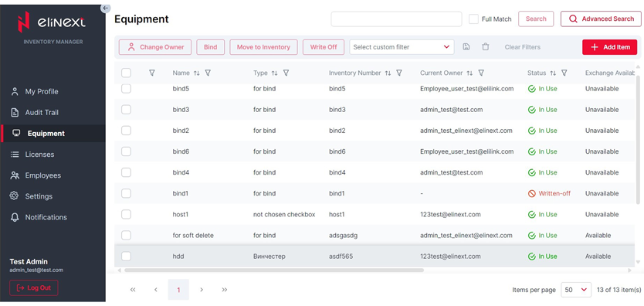Check the bind6 row checkbox

click(126, 151)
